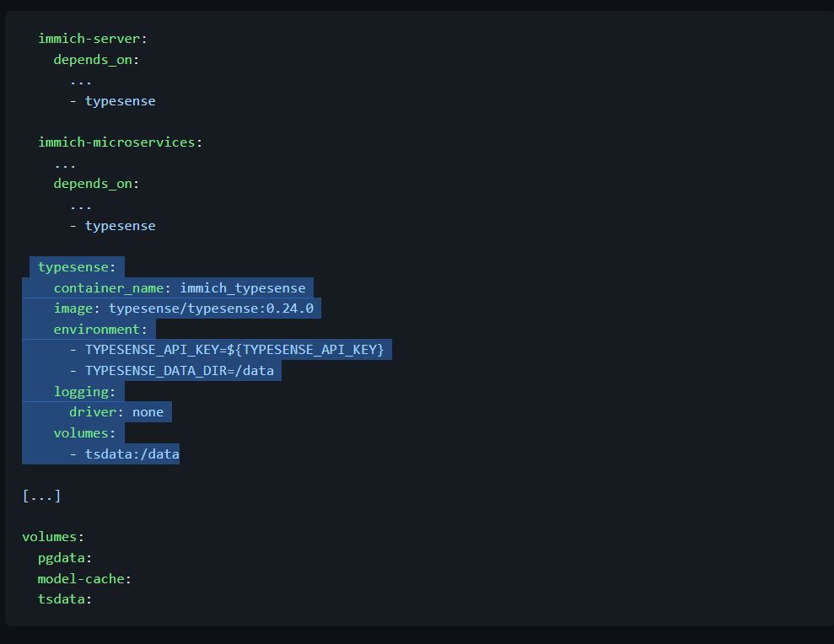Click 'image: typesense/typesense:0.24.0' line
The width and height of the screenshot is (834, 644).
click(184, 309)
